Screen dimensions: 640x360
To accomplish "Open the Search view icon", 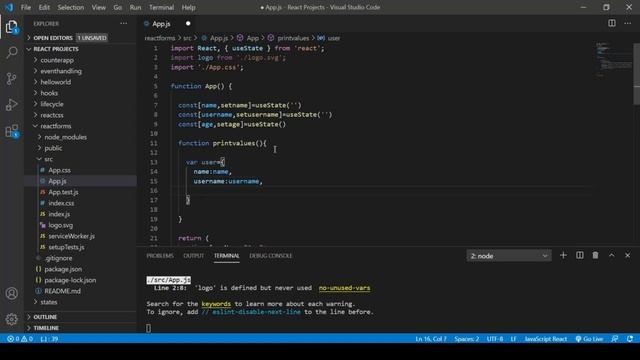I will pyautogui.click(x=12, y=52).
